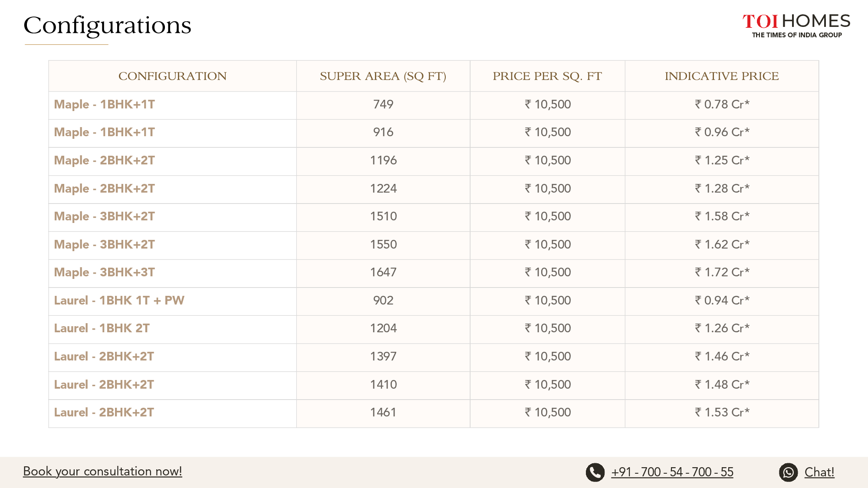868x488 pixels.
Task: Click the Laurel - 1BHK 1T + PW row
Action: [434, 301]
